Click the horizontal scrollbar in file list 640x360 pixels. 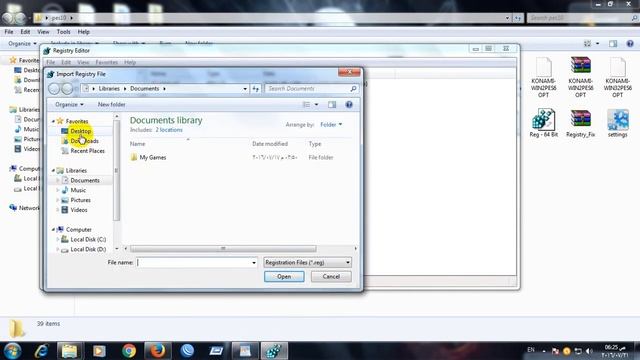223,249
